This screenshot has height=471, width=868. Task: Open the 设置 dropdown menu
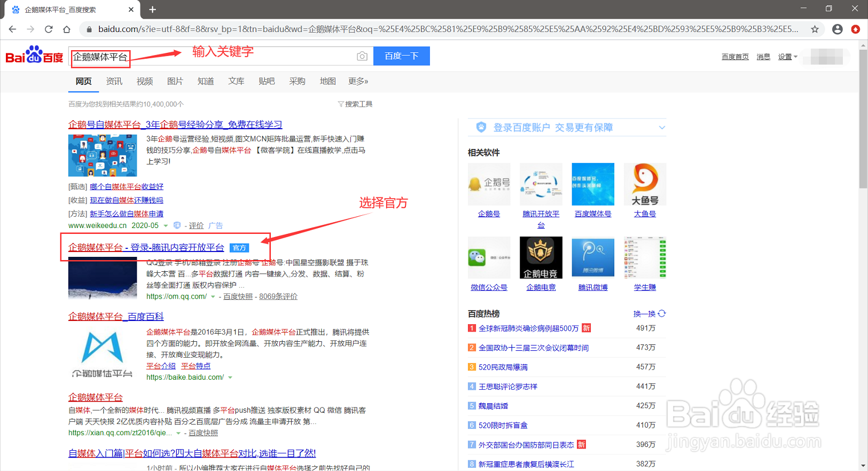[x=787, y=57]
